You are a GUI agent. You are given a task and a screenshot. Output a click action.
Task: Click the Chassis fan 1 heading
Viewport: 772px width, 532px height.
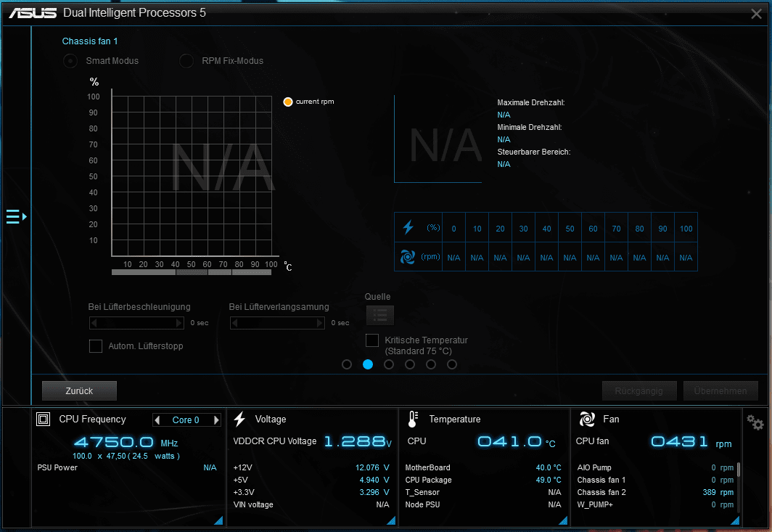pos(90,41)
